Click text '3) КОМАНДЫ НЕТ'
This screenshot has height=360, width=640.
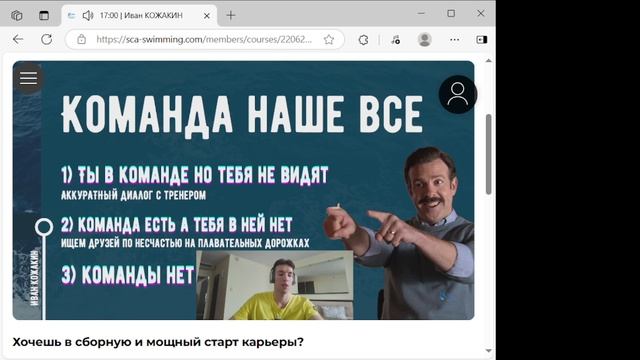(128, 275)
